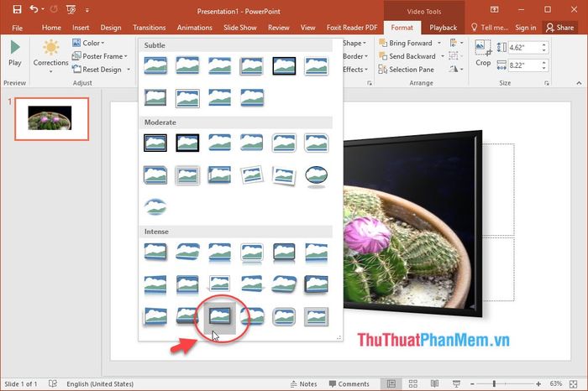The image size is (588, 391).
Task: Click the cactus video on slide
Action: point(412,225)
